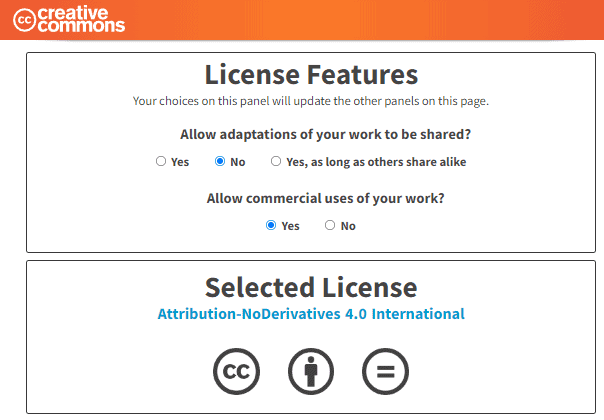Screen dimensions: 604x420
Task: Select 'Yes' for commercial uses
Action: pyautogui.click(x=271, y=225)
